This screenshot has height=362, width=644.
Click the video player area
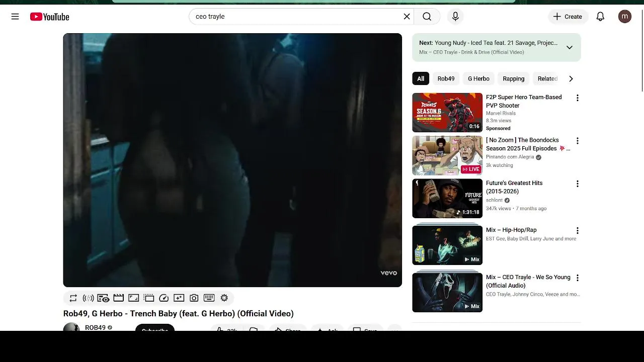click(x=232, y=160)
